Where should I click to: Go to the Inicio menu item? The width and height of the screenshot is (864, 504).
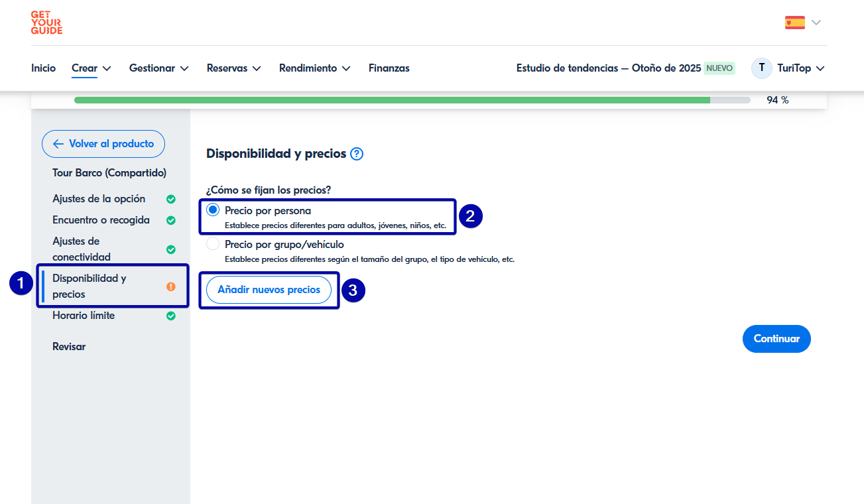pyautogui.click(x=44, y=68)
